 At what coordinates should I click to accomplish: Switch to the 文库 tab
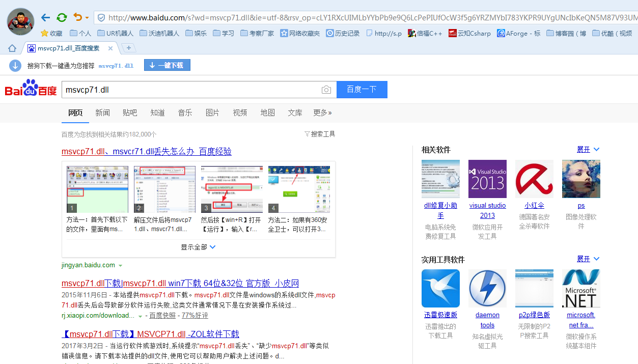295,113
